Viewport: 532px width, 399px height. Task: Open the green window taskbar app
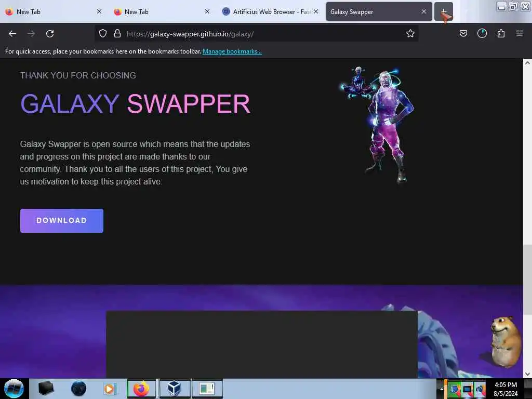coord(207,389)
